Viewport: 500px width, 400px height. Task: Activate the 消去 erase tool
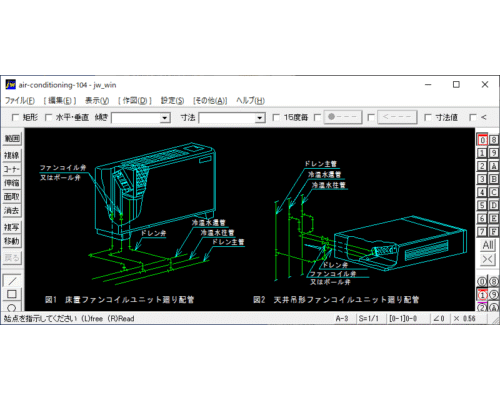(12, 211)
